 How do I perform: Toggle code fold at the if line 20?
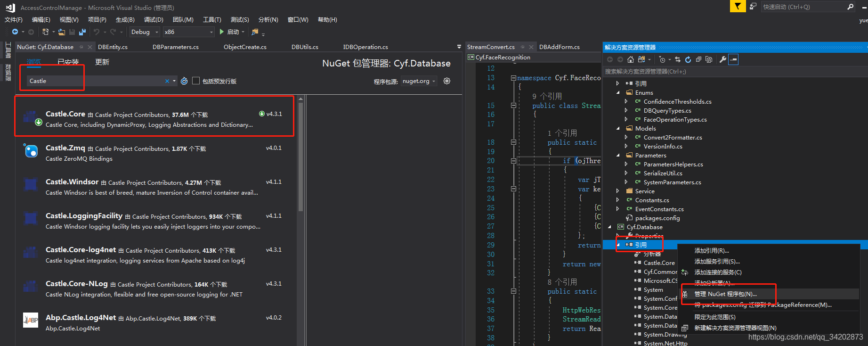point(513,161)
